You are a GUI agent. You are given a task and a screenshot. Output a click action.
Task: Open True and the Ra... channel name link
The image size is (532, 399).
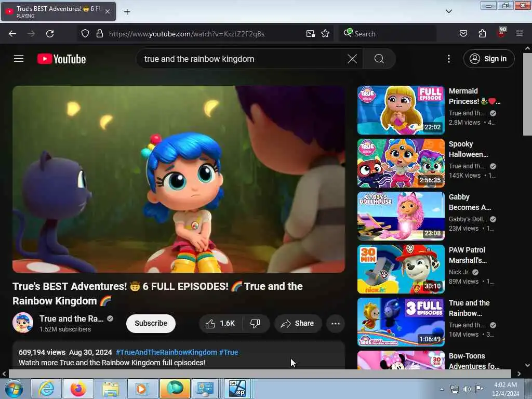pos(72,318)
